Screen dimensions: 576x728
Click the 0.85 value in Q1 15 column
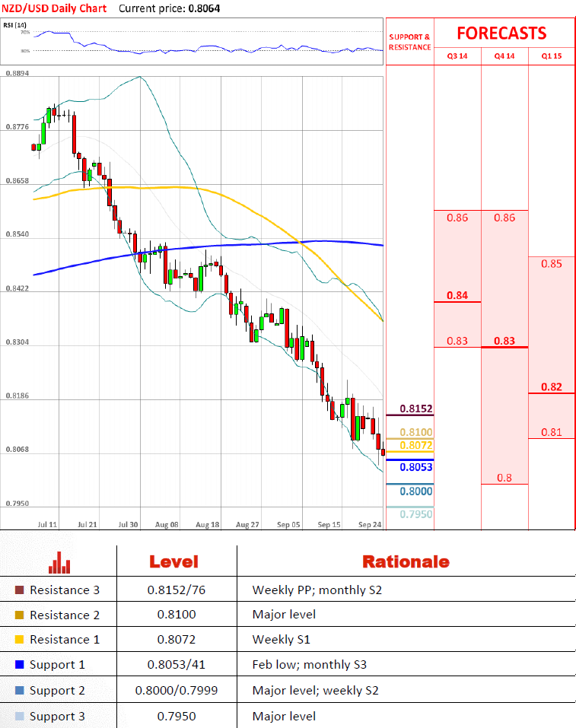pos(552,264)
